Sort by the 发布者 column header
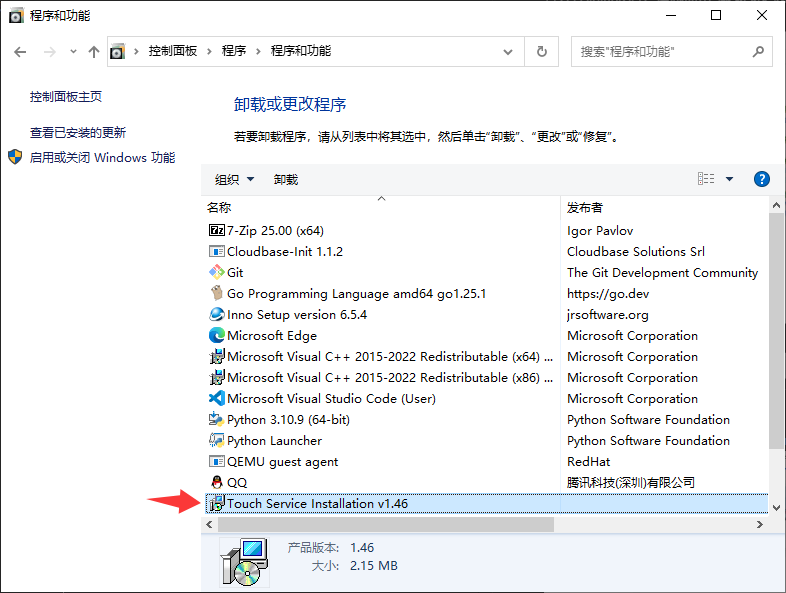The height and width of the screenshot is (593, 786). point(585,208)
